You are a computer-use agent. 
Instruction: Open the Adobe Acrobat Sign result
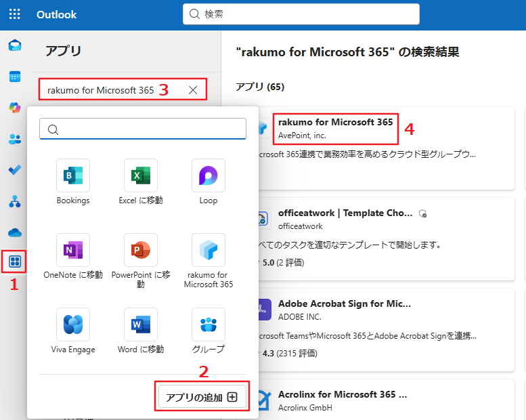(386, 330)
